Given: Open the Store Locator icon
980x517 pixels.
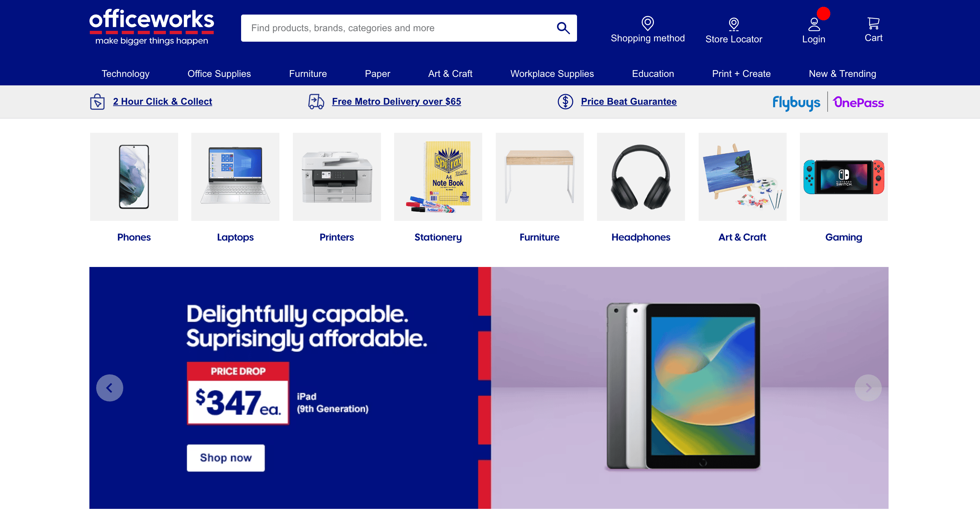Looking at the screenshot, I should (733, 24).
